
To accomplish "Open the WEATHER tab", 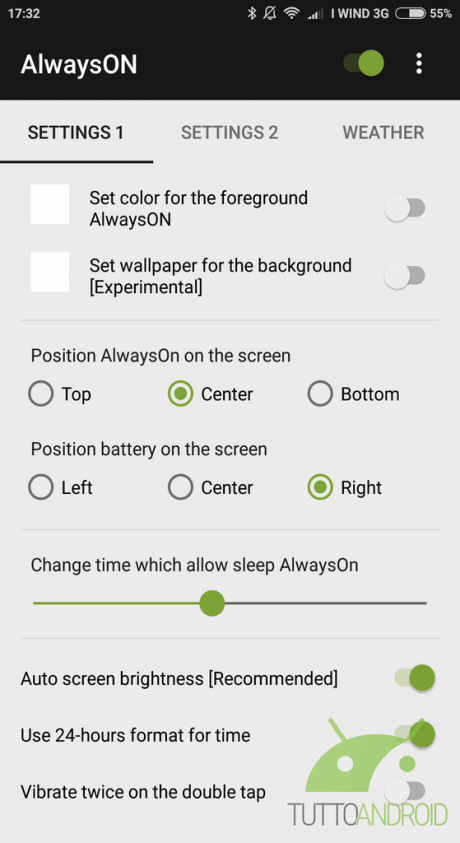I will click(383, 132).
